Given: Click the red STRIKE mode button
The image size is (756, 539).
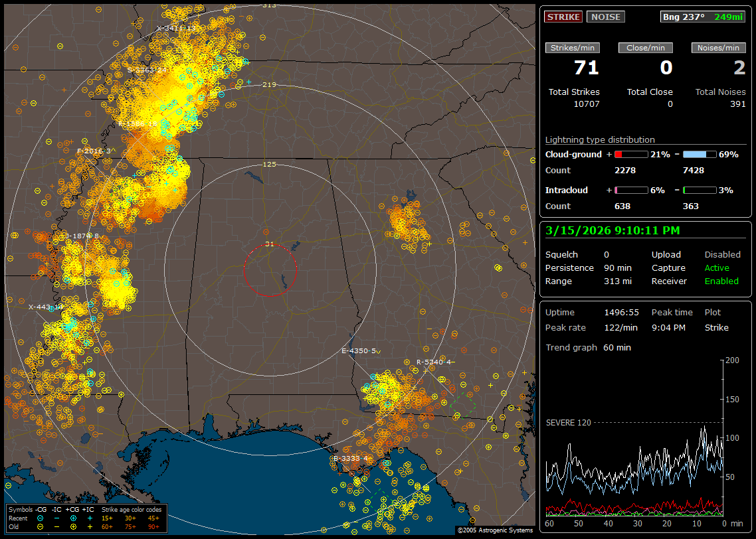Looking at the screenshot, I should click(x=563, y=17).
